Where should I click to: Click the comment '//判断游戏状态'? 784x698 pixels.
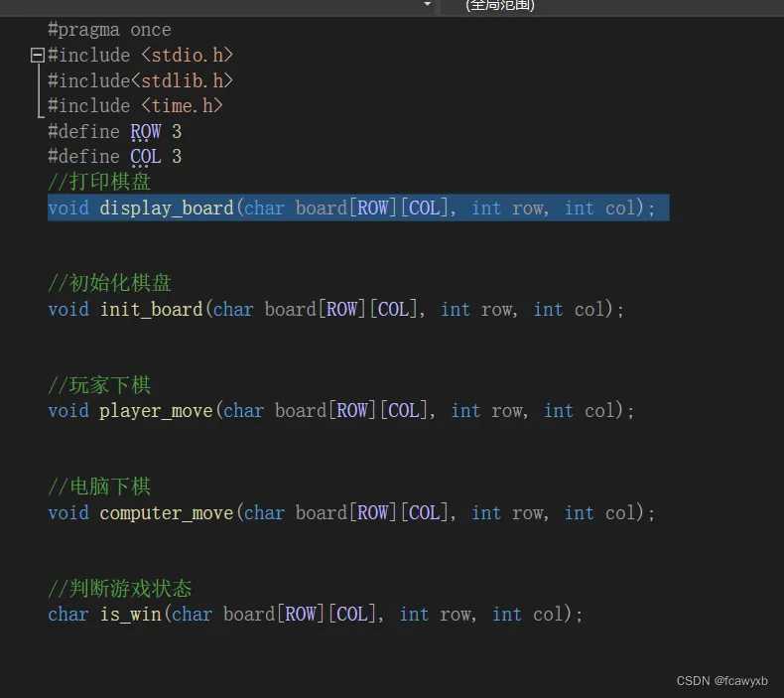[120, 589]
